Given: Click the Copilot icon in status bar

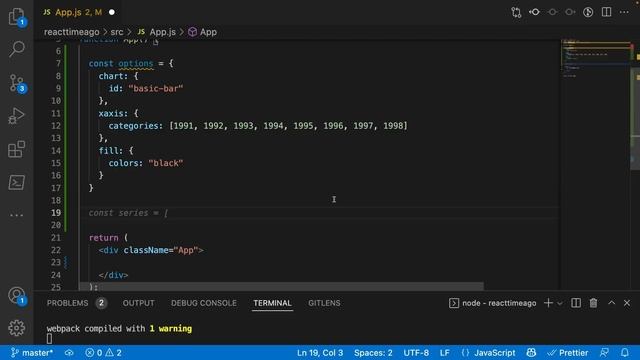Looking at the screenshot, I should tap(531, 353).
